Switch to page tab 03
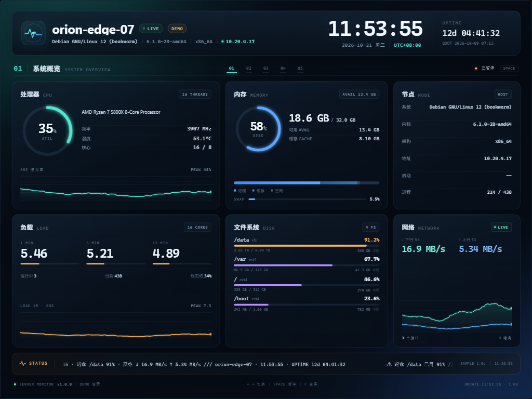Screen dimensions: 532x399 266,69
